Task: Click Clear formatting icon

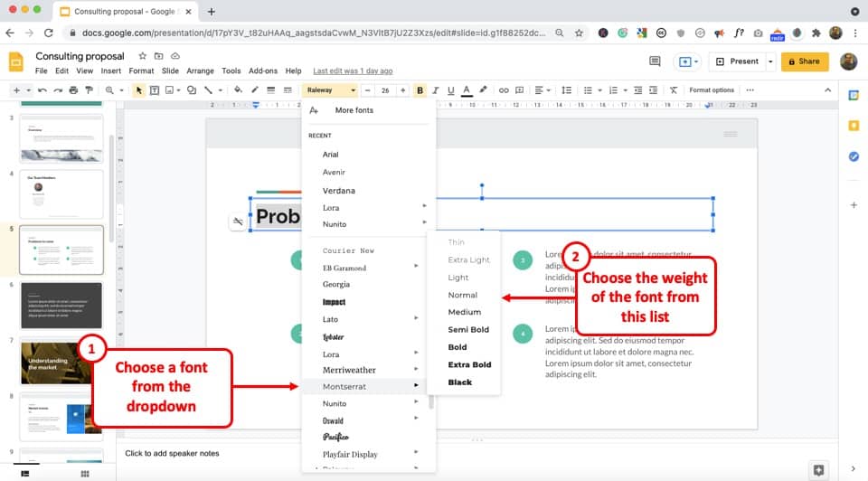Action: [673, 90]
